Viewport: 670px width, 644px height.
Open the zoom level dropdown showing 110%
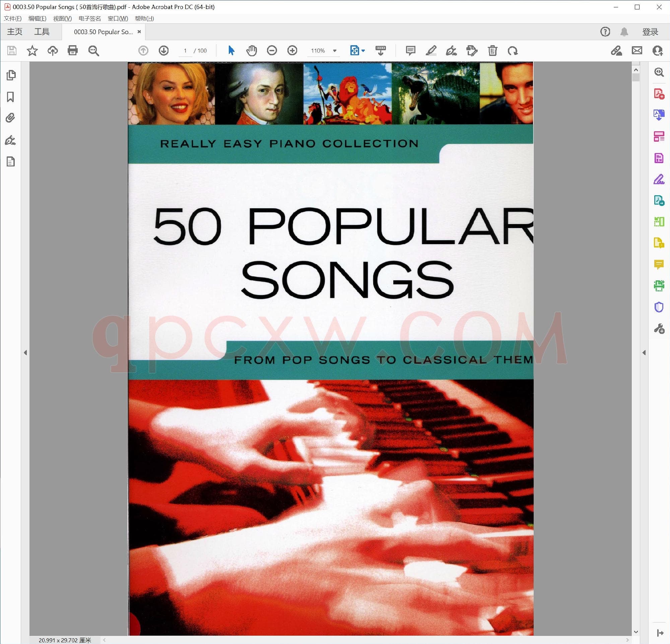334,51
